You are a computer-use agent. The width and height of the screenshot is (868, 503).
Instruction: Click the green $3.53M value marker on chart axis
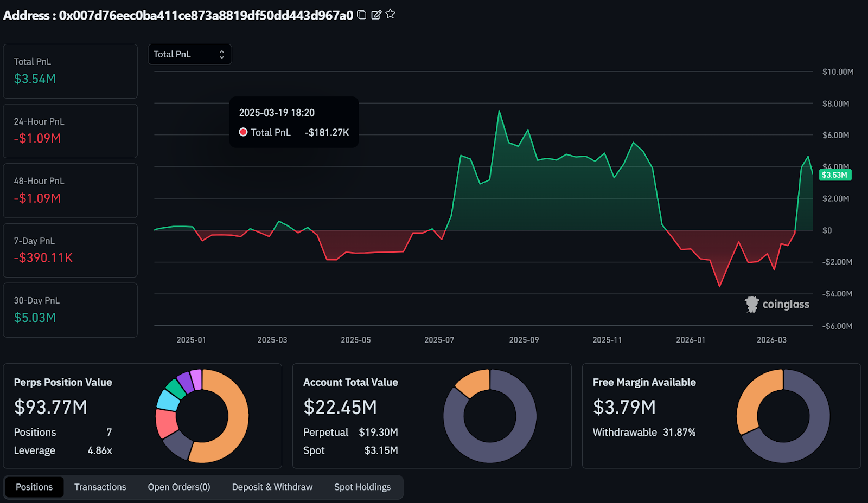point(835,175)
